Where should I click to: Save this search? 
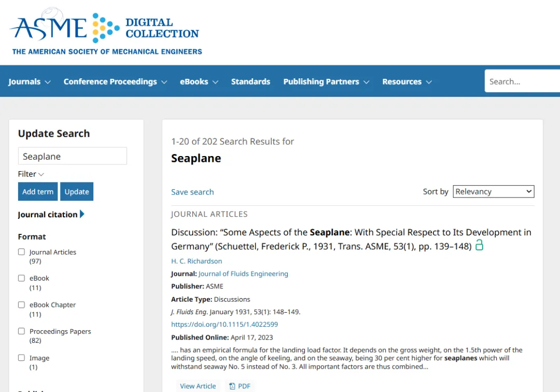[x=192, y=192]
